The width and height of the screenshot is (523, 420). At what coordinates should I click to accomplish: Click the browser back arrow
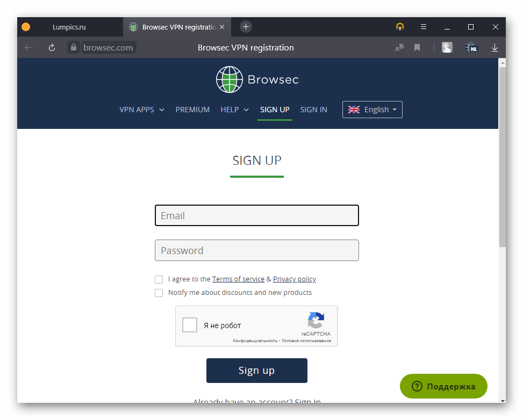coord(28,48)
